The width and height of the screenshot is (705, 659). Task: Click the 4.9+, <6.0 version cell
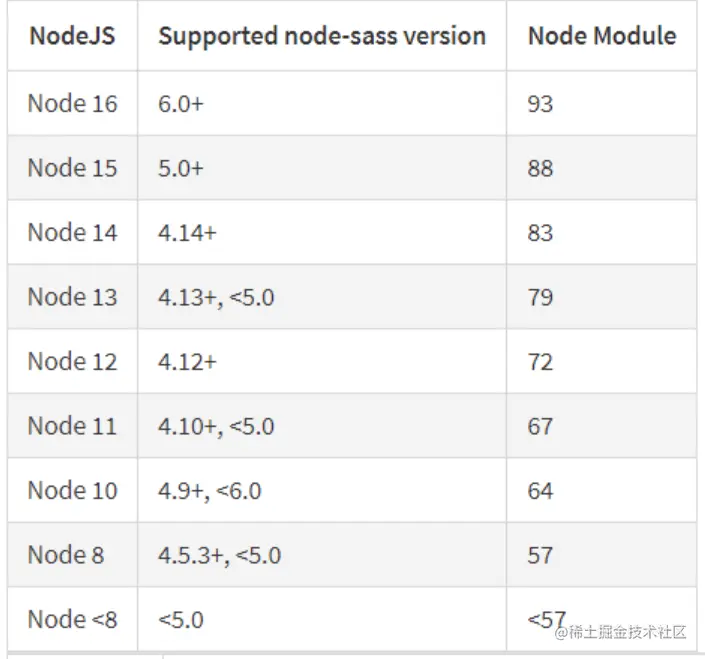click(210, 491)
